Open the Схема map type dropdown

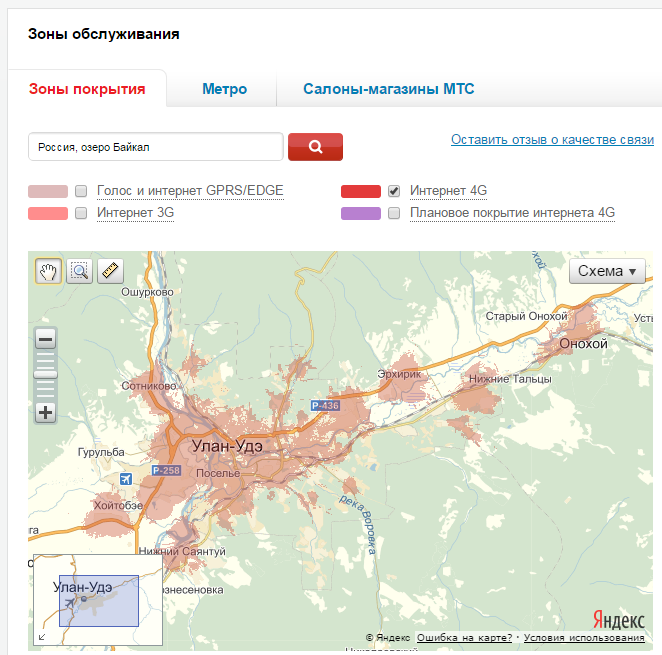pos(607,271)
